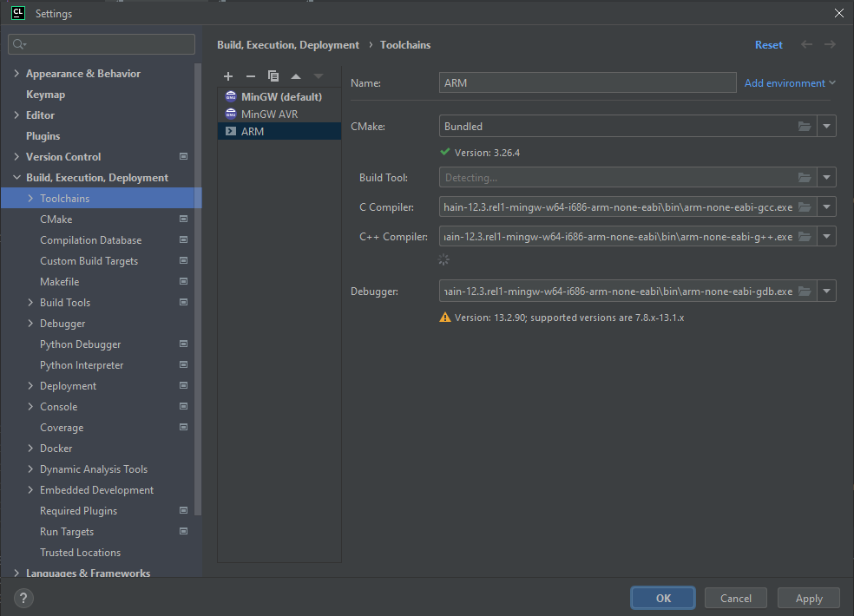Click project-level icon next to CMake

click(x=183, y=219)
